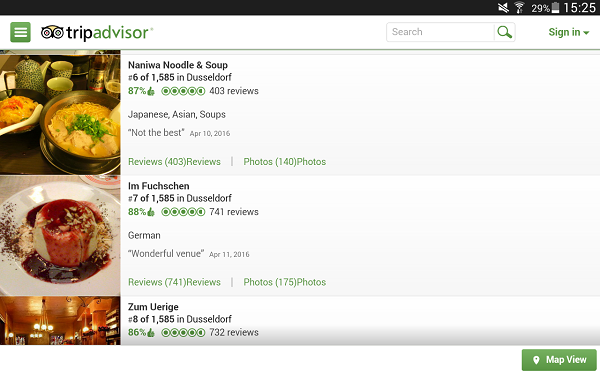
Task: Tap the muted sound status icon
Action: [503, 7]
